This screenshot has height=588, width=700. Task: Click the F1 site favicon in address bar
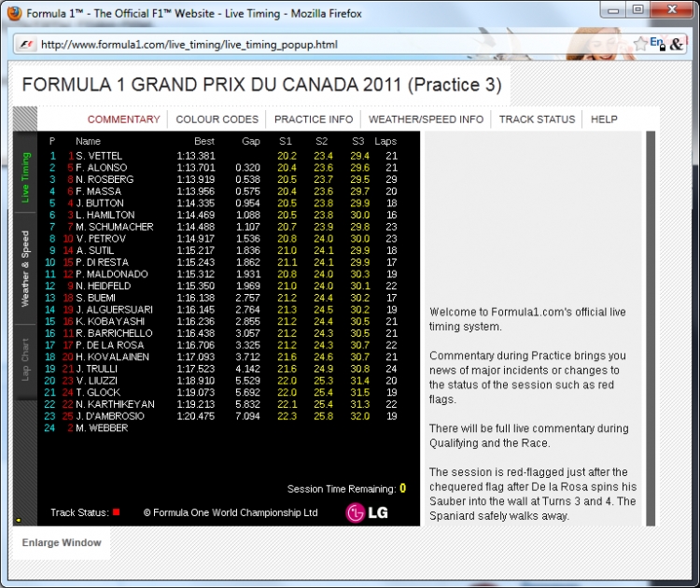[x=26, y=44]
